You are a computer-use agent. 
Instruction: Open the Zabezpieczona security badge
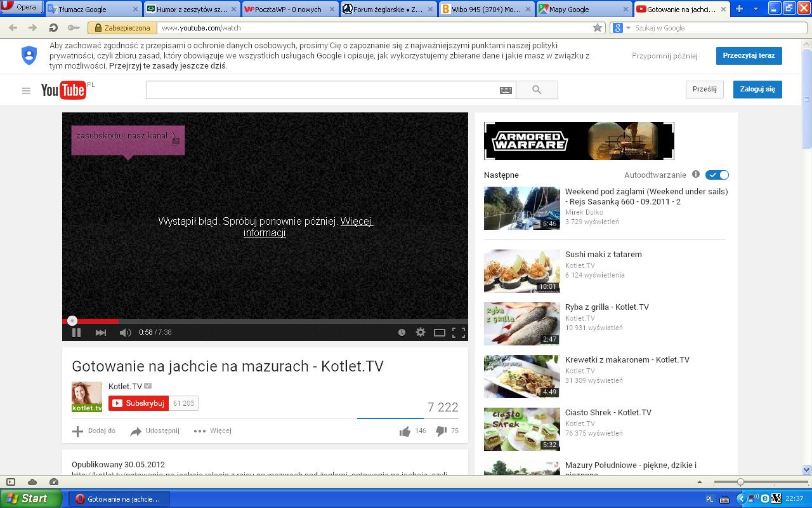(x=122, y=28)
